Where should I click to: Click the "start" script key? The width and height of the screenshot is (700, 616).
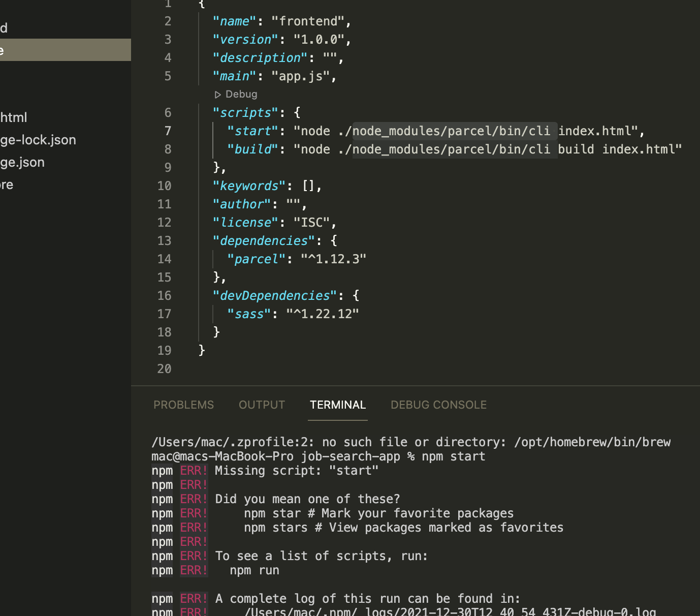click(x=253, y=131)
